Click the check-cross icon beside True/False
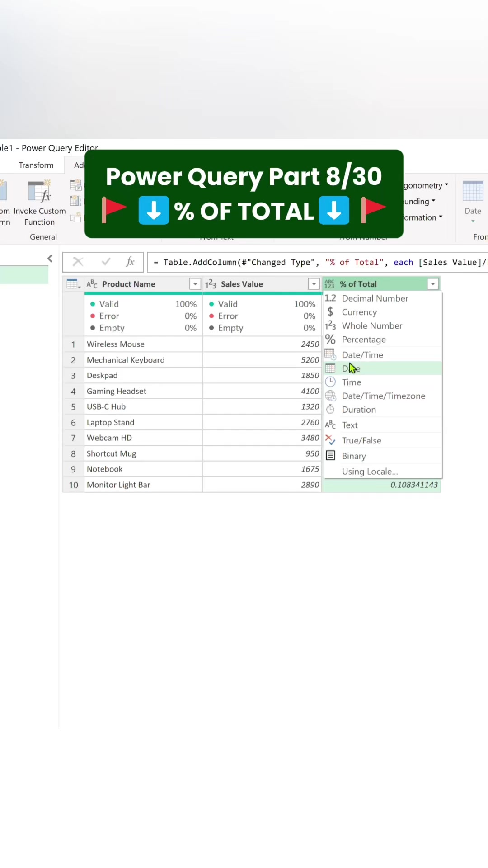The height and width of the screenshot is (868, 488). click(x=330, y=440)
